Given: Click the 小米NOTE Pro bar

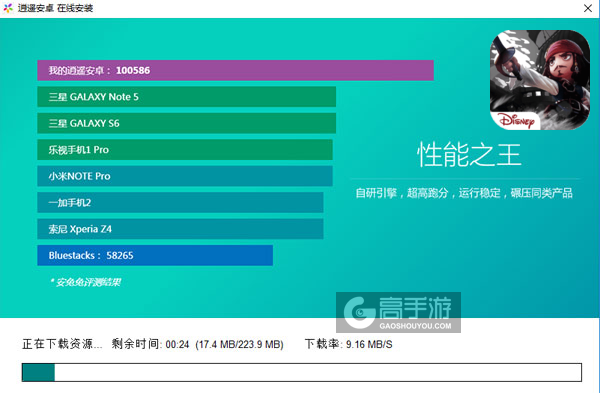Looking at the screenshot, I should pyautogui.click(x=185, y=176).
